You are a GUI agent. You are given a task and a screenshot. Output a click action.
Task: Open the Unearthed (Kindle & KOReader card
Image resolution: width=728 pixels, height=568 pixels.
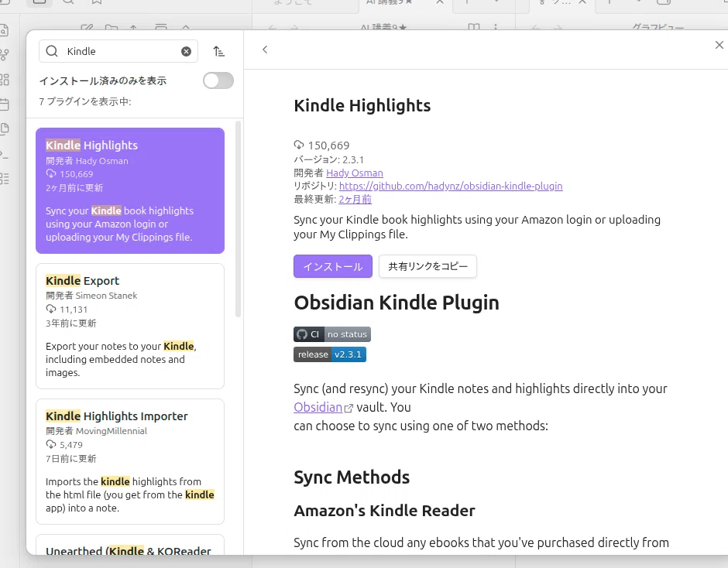(130, 545)
